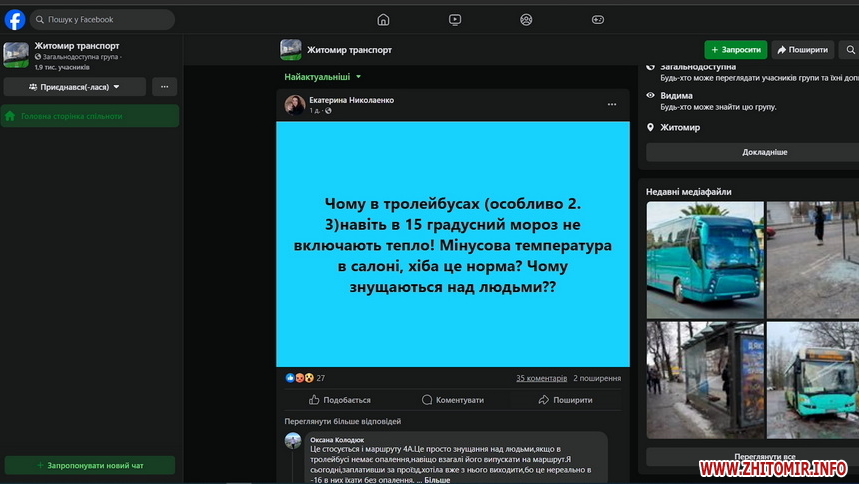Expand the Приєднався(-лася) dropdown
This screenshot has height=484, width=859.
tap(75, 87)
